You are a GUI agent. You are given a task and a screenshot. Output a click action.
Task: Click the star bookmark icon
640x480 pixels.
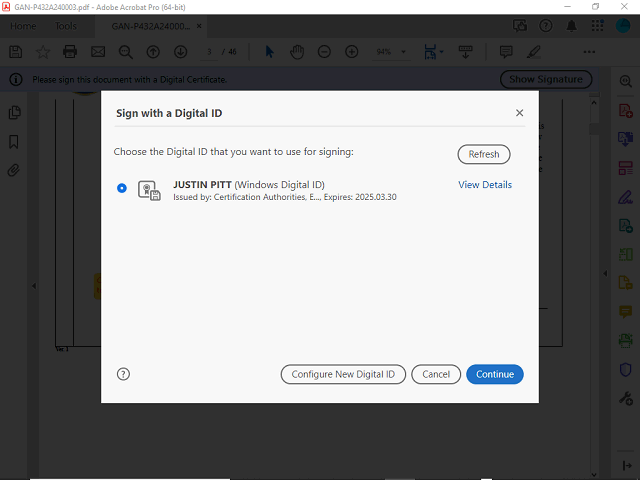[x=43, y=52]
